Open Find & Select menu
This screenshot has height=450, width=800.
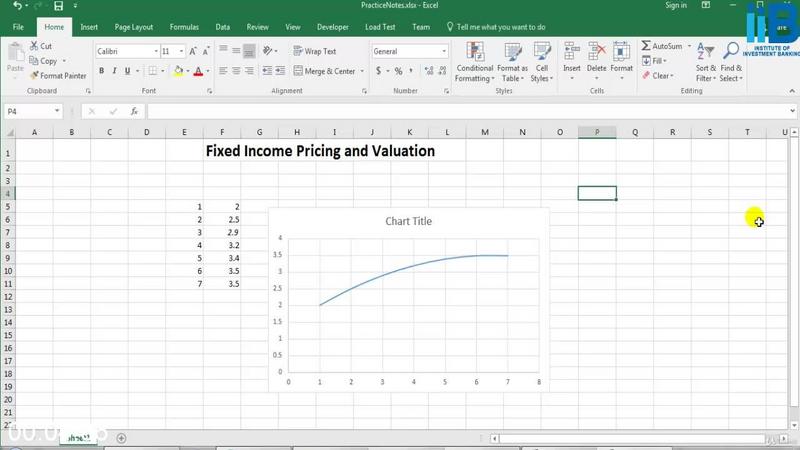[x=731, y=62]
